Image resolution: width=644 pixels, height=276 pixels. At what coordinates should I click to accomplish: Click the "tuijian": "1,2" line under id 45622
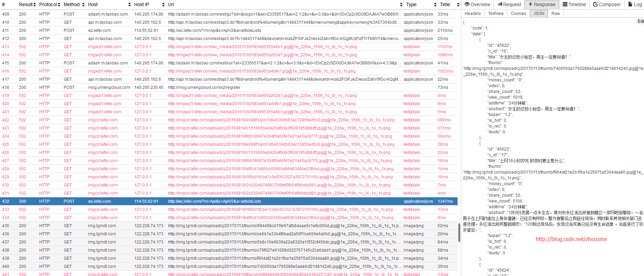(x=500, y=115)
